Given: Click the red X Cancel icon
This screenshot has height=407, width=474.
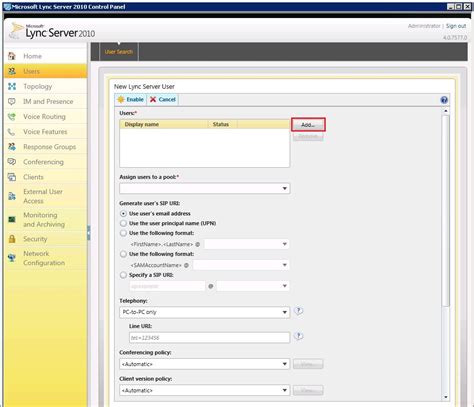Looking at the screenshot, I should pyautogui.click(x=153, y=99).
